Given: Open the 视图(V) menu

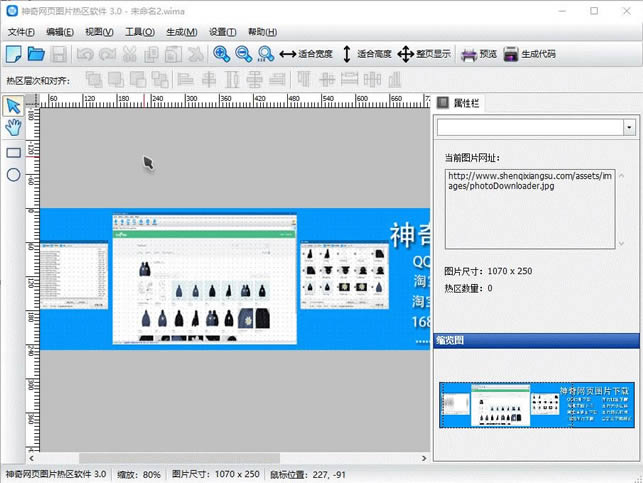Looking at the screenshot, I should pos(99,32).
